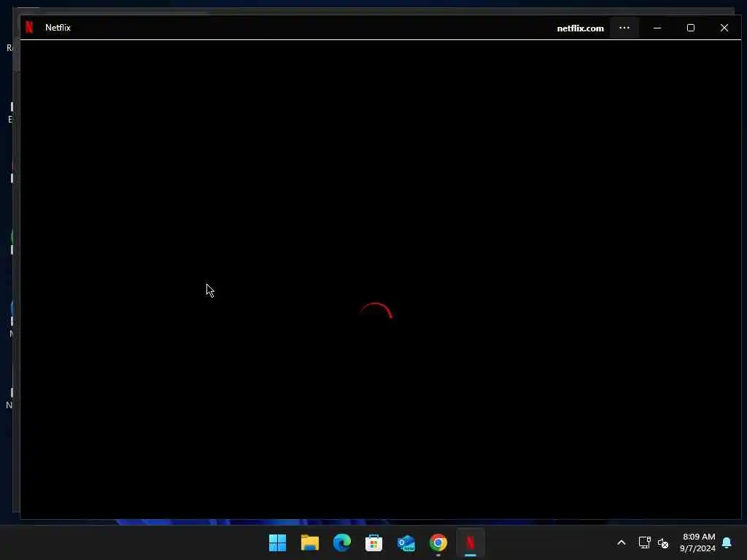Launch Microsoft Edge from taskbar
The image size is (747, 560).
point(341,542)
